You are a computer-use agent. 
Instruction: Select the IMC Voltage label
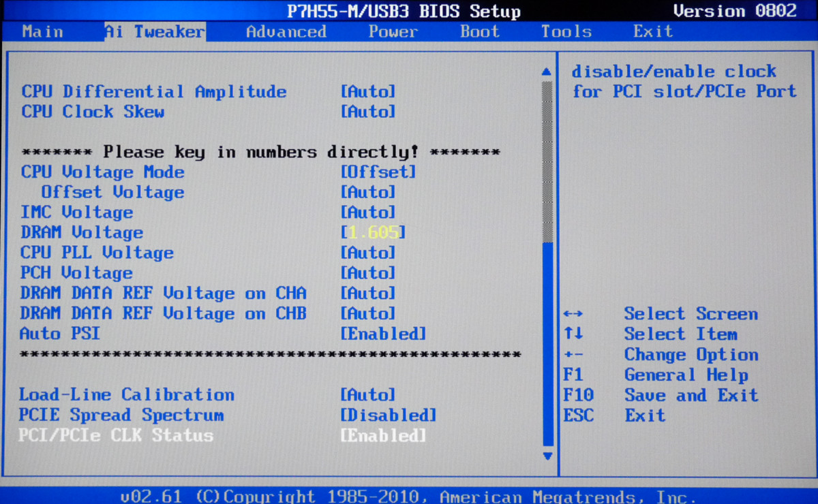[x=77, y=212]
